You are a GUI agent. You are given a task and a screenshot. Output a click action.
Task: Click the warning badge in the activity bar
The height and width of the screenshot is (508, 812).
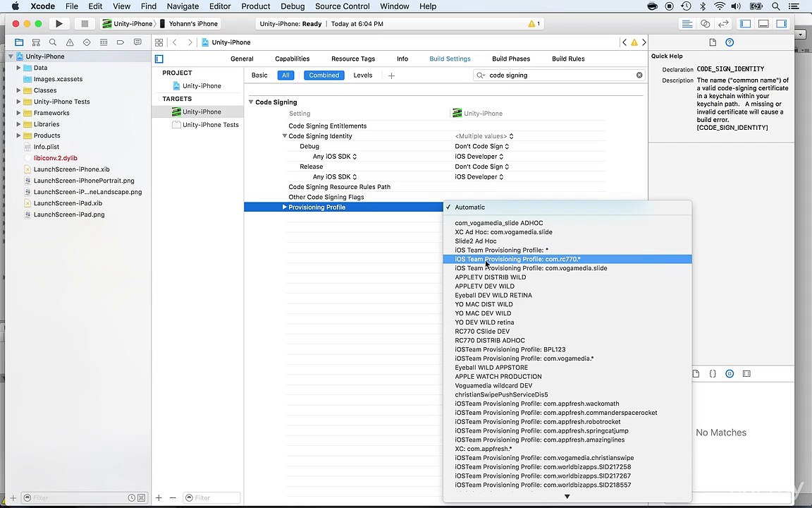click(x=534, y=24)
